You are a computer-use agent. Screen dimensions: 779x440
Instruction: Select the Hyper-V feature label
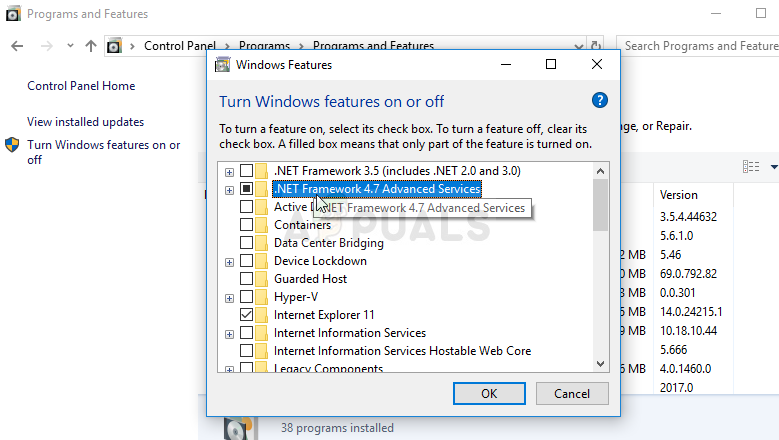296,297
